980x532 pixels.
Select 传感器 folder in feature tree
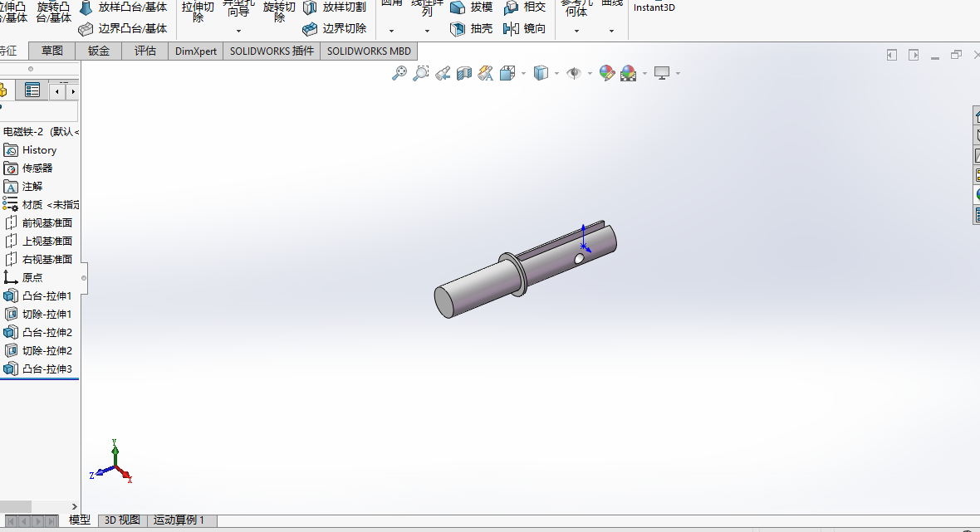click(28, 168)
